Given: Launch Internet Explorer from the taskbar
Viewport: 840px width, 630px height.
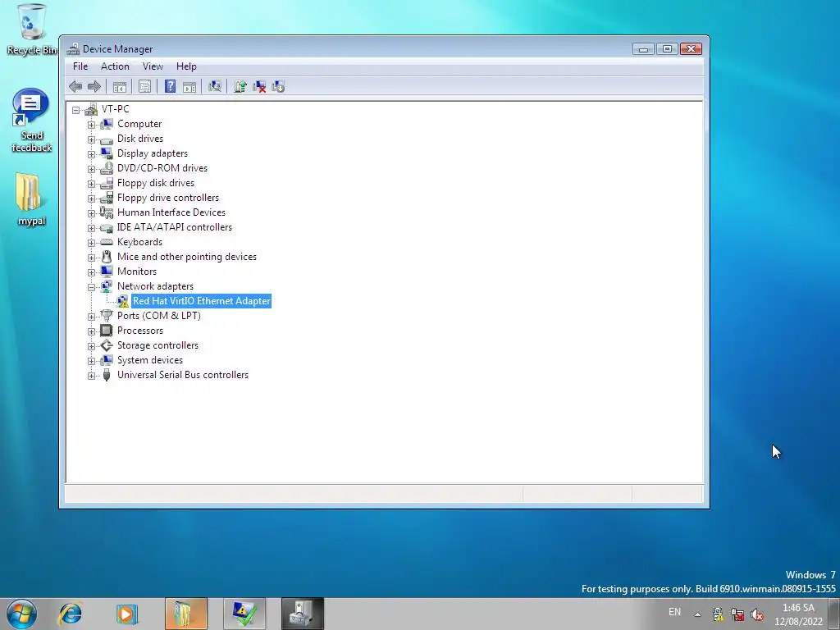Looking at the screenshot, I should (71, 614).
